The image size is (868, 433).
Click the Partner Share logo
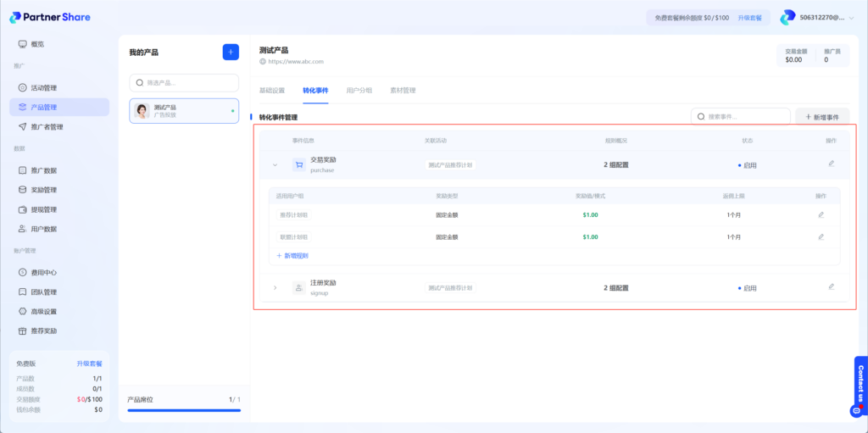pyautogui.click(x=50, y=17)
